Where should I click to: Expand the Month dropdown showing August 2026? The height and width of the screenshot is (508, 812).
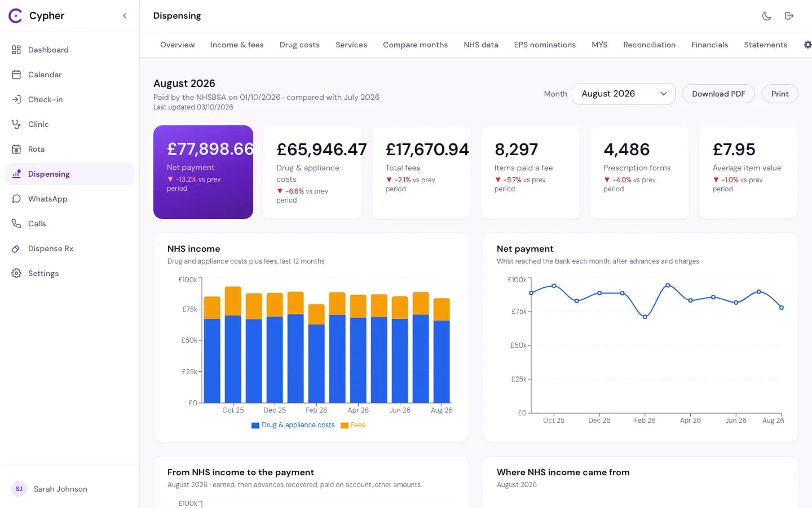(624, 94)
